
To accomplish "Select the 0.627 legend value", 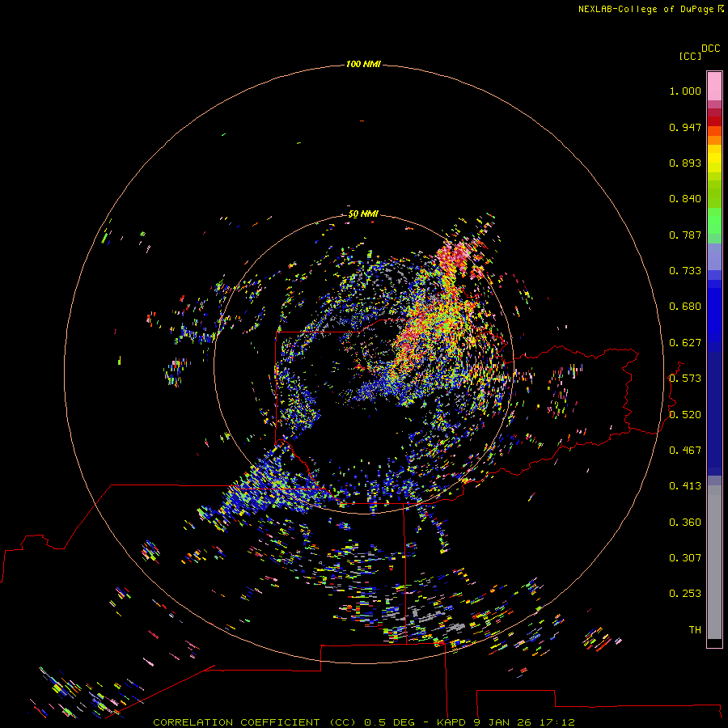I will (x=685, y=343).
